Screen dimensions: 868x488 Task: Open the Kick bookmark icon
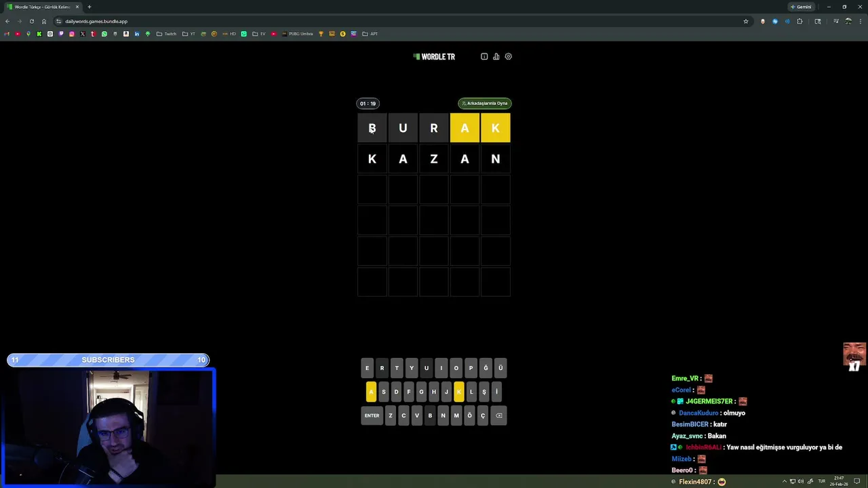(x=39, y=34)
